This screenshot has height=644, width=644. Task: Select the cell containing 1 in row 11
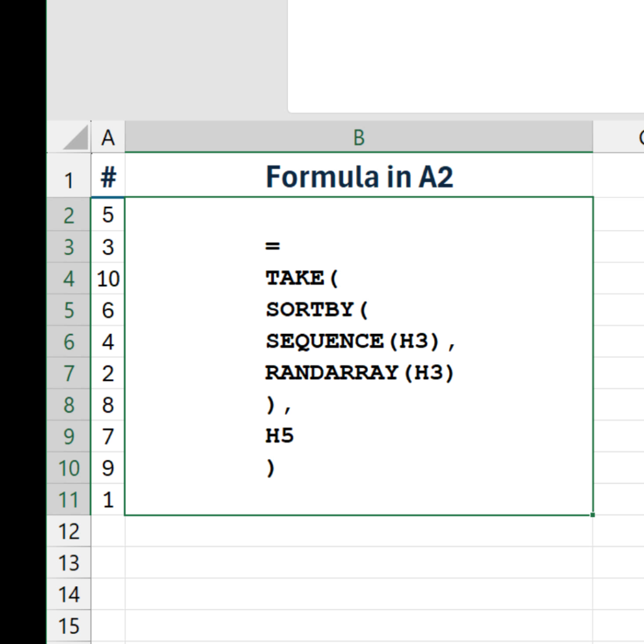[x=108, y=500]
